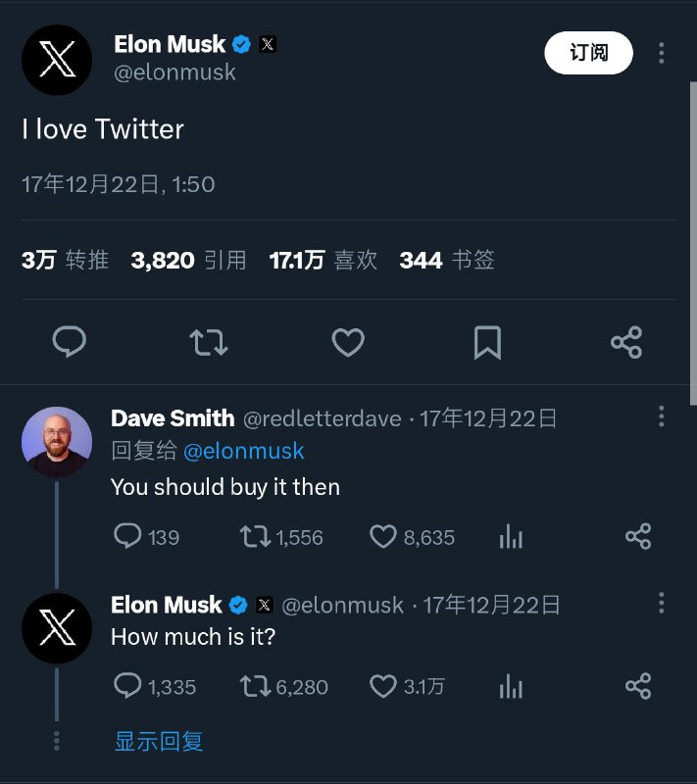Open more options on Dave Smith's reply
The height and width of the screenshot is (784, 697).
[x=662, y=417]
